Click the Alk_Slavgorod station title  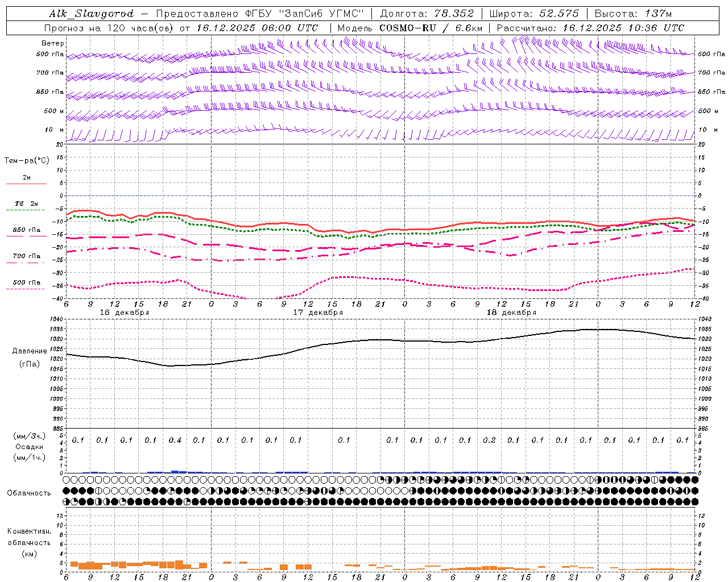[92, 14]
